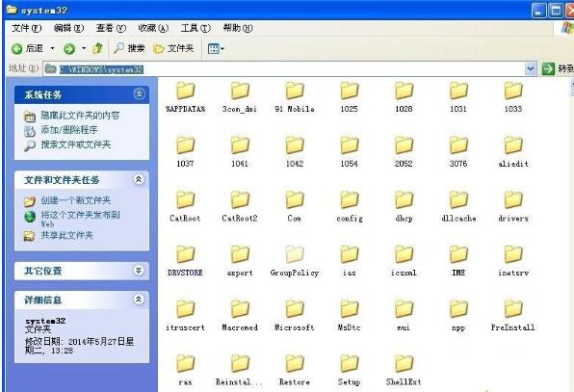Select the 1033 folder icon
The height and width of the screenshot is (392, 574).
click(513, 91)
